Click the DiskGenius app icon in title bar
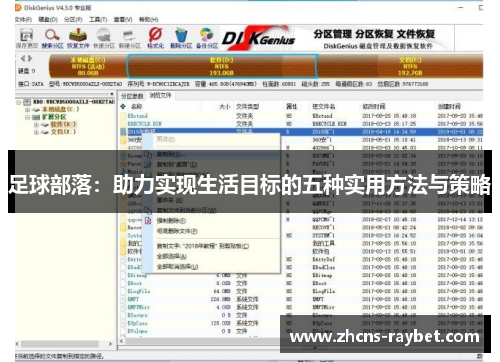This screenshot has height=362, width=500. click(18, 7)
